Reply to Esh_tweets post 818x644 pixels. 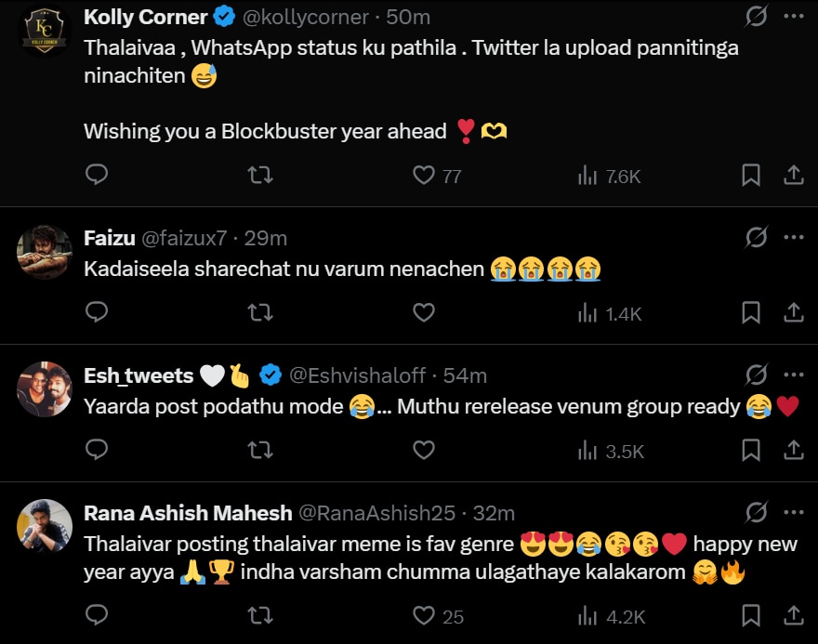point(97,451)
